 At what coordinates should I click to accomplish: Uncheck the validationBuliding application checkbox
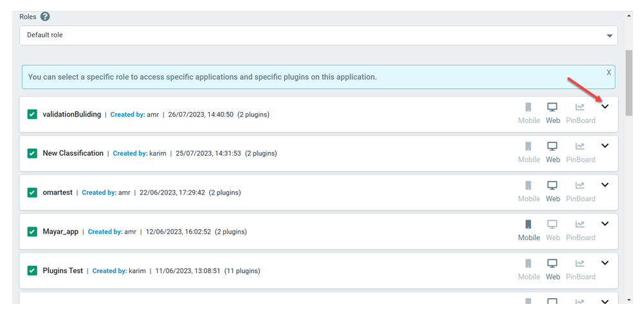pos(32,114)
